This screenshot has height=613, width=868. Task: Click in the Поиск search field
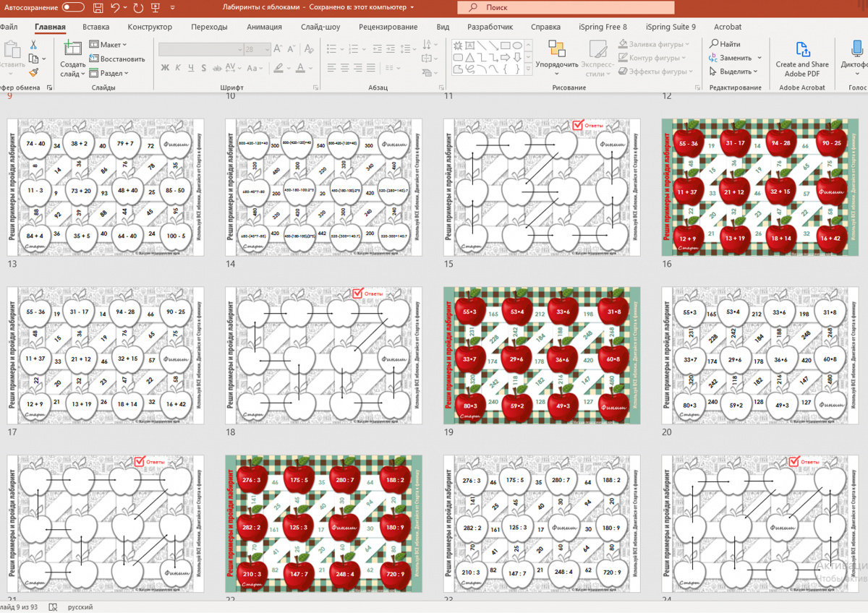(x=566, y=7)
